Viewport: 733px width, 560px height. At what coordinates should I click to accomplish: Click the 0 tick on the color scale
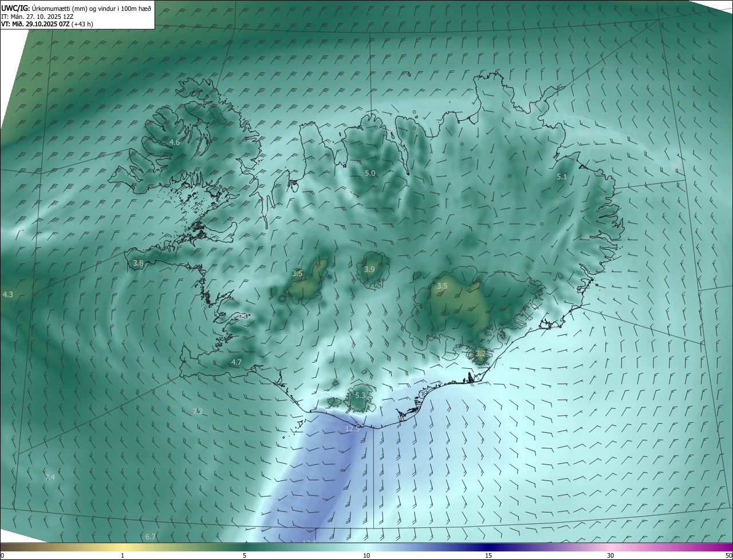[x=2, y=555]
